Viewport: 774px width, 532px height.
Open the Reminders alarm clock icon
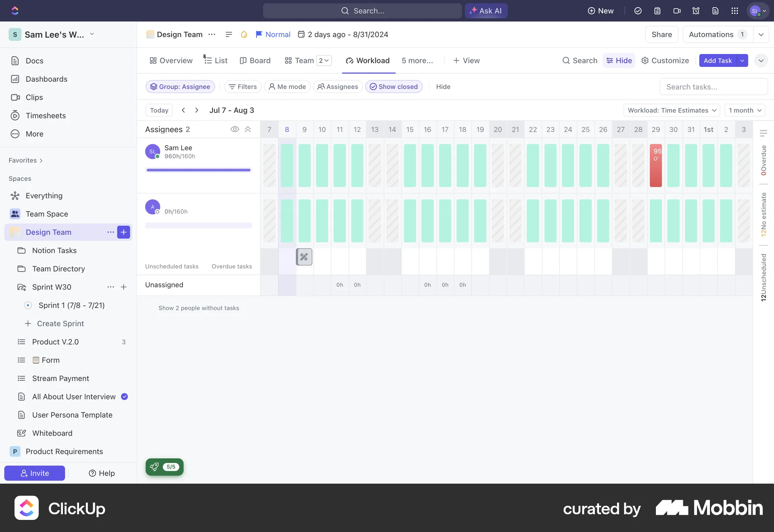(696, 11)
